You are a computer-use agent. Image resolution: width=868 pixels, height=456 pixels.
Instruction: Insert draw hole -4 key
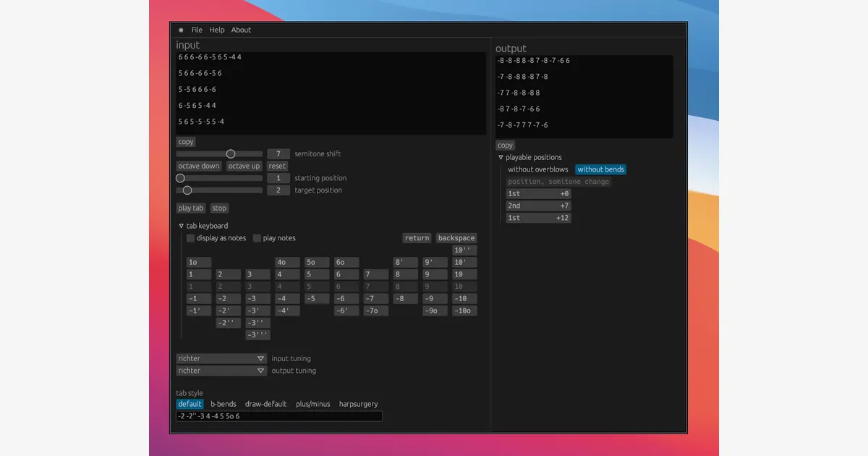(287, 299)
